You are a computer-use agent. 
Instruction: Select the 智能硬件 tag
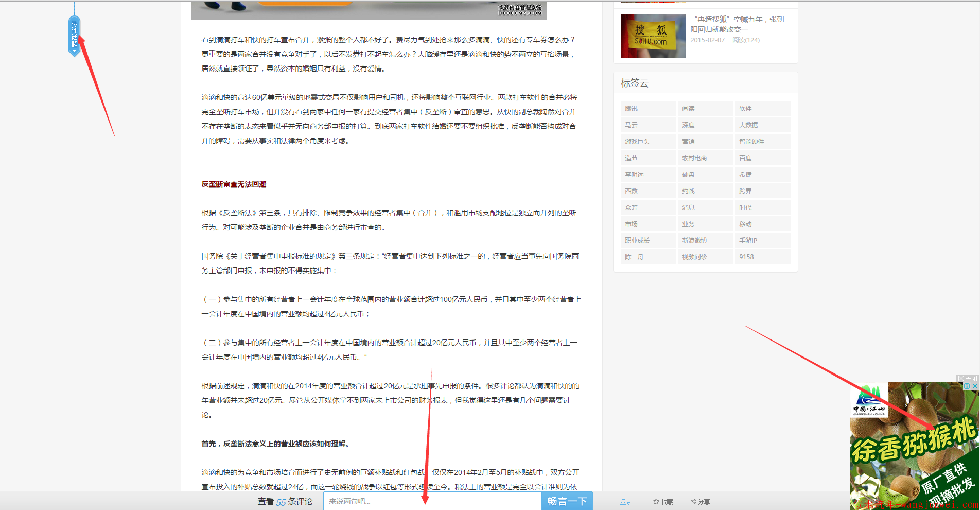click(763, 141)
